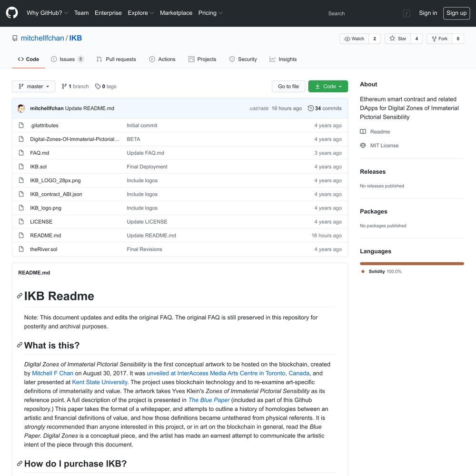
Task: Click the anchor link icon beside IKB Readme heading
Action: (x=20, y=296)
